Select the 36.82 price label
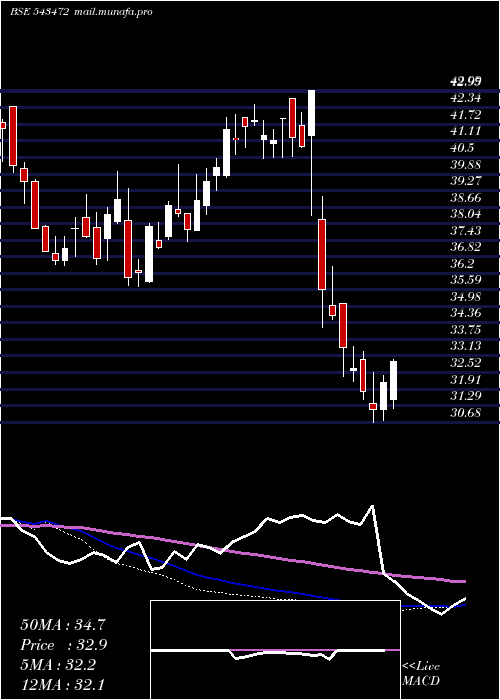This screenshot has height=700, width=500. pyautogui.click(x=466, y=247)
